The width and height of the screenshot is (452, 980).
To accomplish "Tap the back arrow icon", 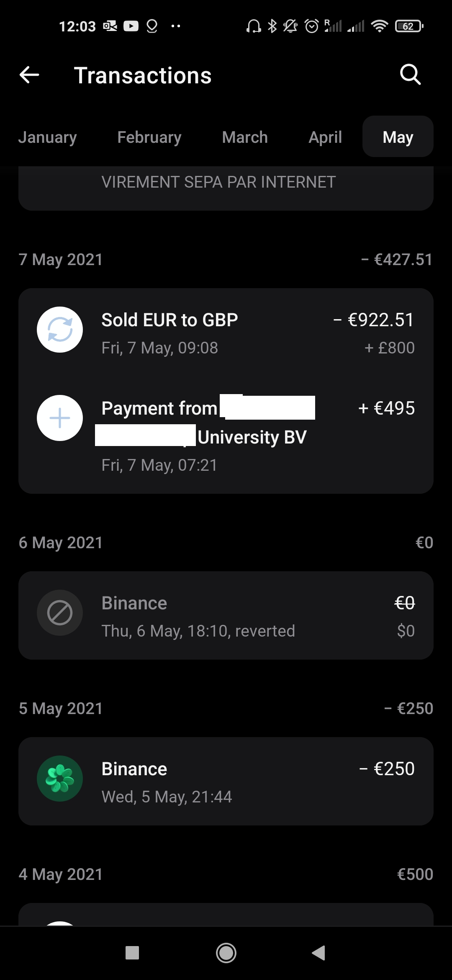I will [29, 75].
